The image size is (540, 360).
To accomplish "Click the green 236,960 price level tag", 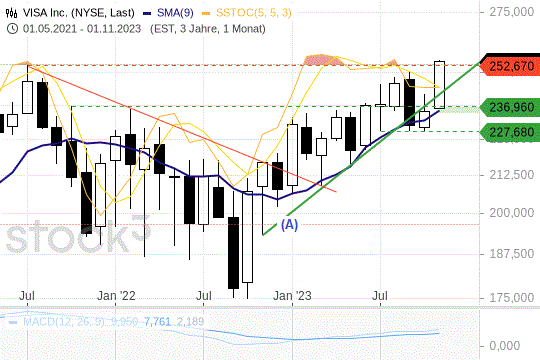I will click(x=510, y=107).
